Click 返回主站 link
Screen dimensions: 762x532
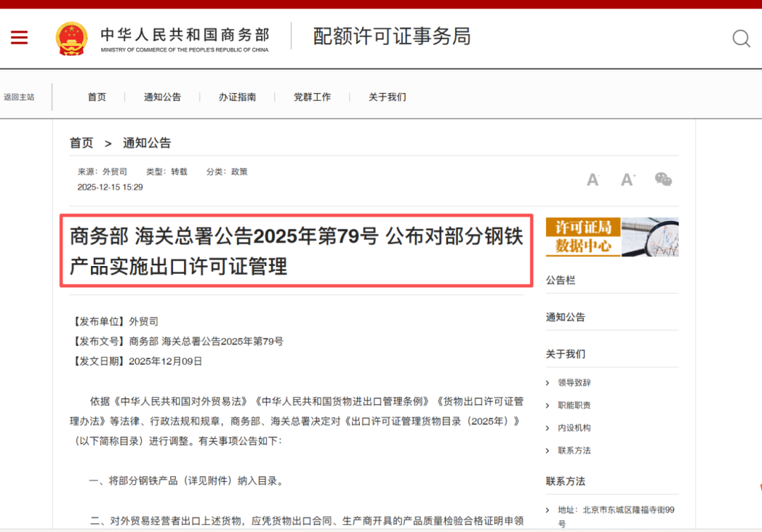coord(19,97)
